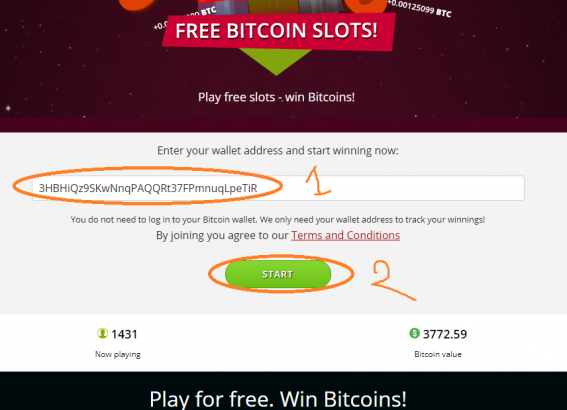567x410 pixels.
Task: Click the 'do not need to log in' notice
Action: [278, 220]
